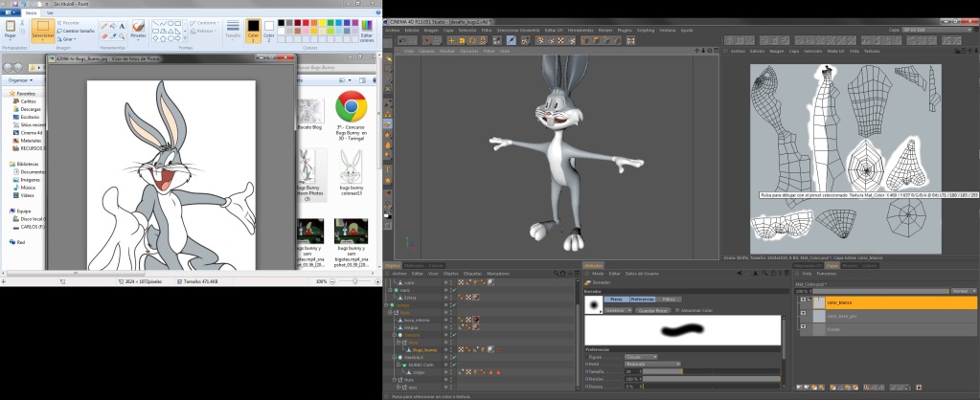Screen dimensions: 980x400
Task: Select the Rotate tool in Cinema 4D toolbar
Action: pos(472,40)
